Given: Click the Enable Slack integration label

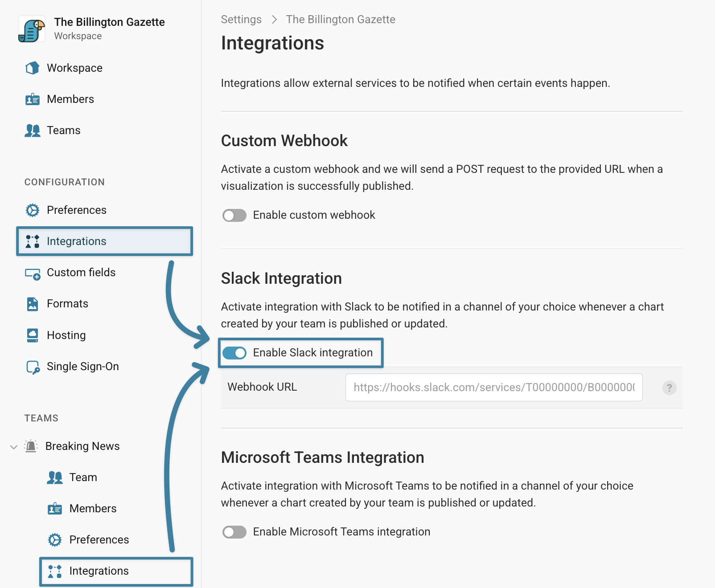Looking at the screenshot, I should click(312, 353).
